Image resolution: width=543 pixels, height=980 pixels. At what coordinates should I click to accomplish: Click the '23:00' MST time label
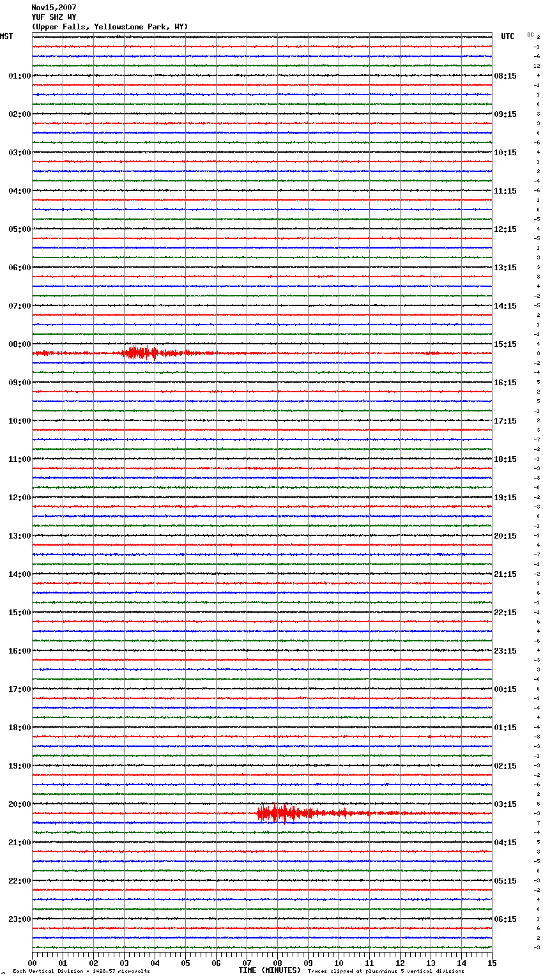20,919
